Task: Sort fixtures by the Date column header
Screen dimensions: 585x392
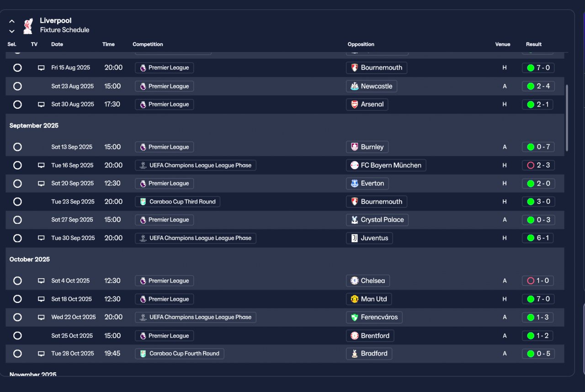Action: pyautogui.click(x=57, y=44)
